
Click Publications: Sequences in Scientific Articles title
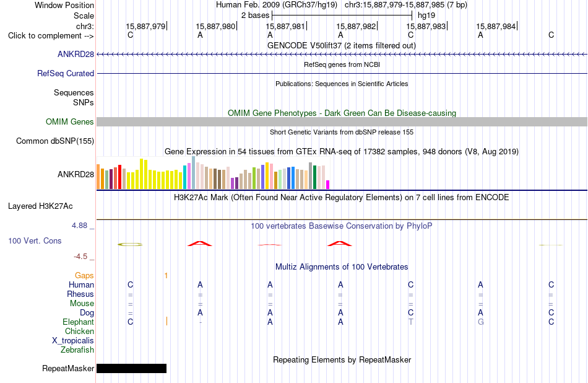click(342, 84)
